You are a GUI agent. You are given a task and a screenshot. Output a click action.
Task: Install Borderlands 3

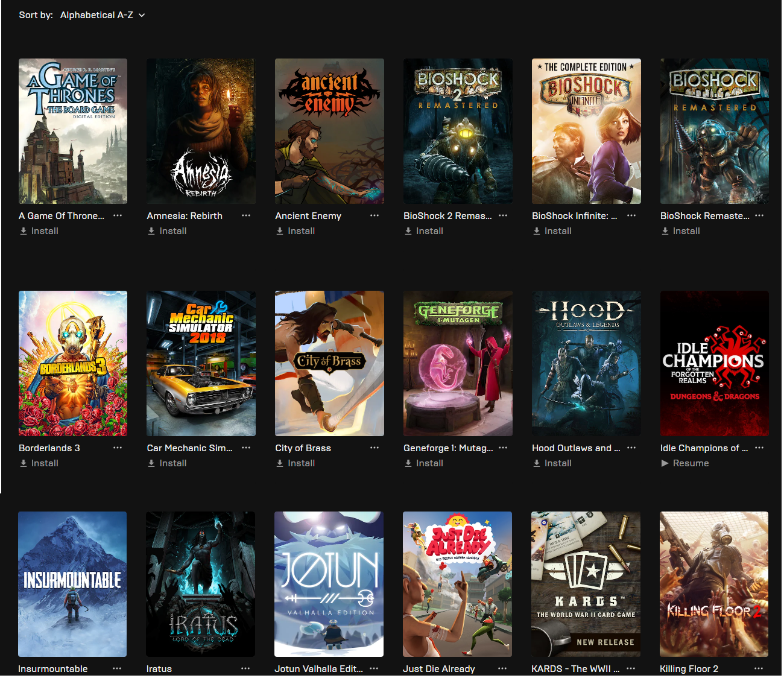pyautogui.click(x=39, y=463)
